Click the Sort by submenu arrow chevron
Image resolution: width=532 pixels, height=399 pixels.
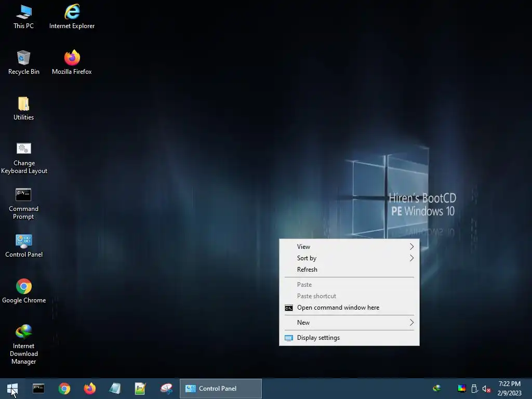point(411,258)
